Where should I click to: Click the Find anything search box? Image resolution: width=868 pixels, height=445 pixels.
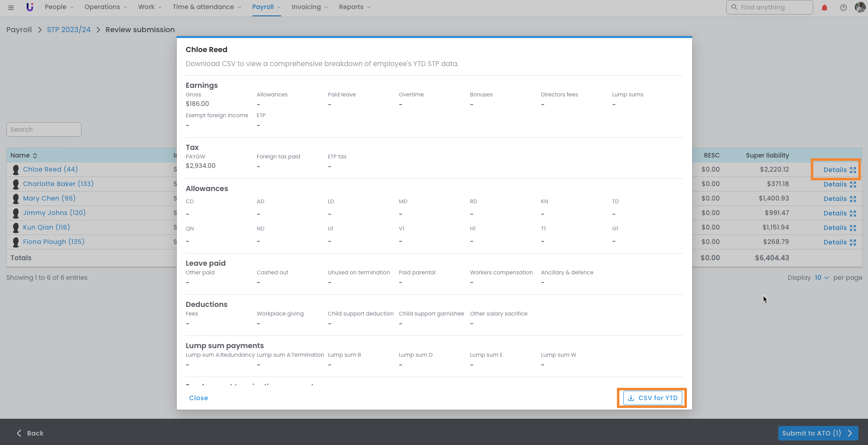coord(769,7)
